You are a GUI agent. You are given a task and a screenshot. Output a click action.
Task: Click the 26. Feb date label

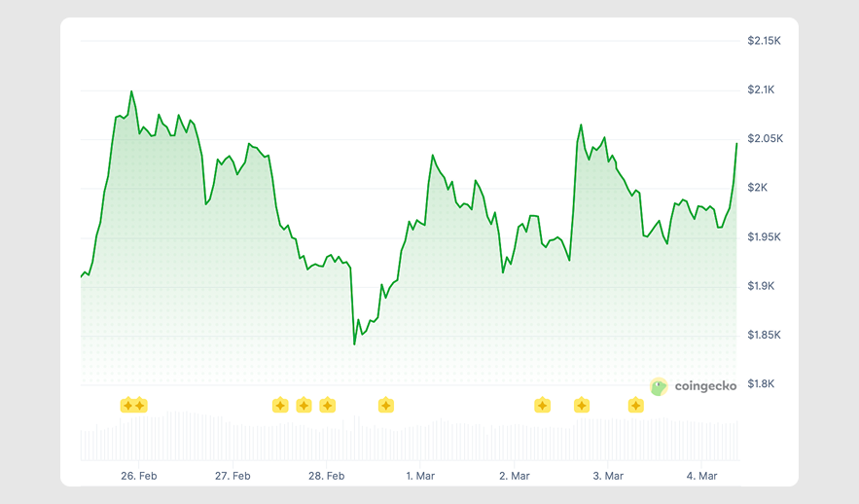pyautogui.click(x=139, y=476)
